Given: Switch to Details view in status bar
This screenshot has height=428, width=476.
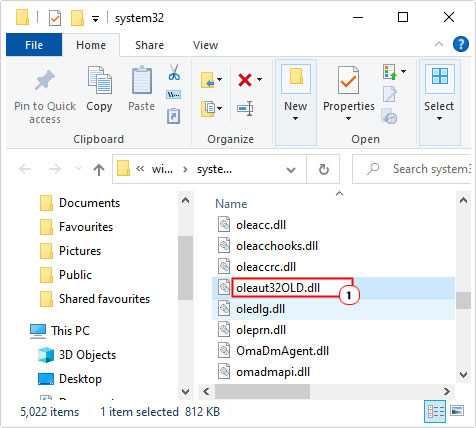Looking at the screenshot, I should coord(436,411).
